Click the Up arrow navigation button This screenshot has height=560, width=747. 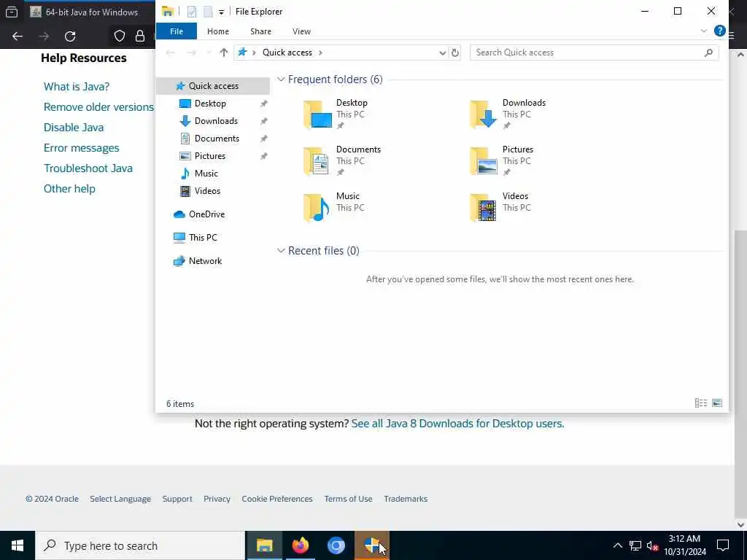click(x=223, y=52)
